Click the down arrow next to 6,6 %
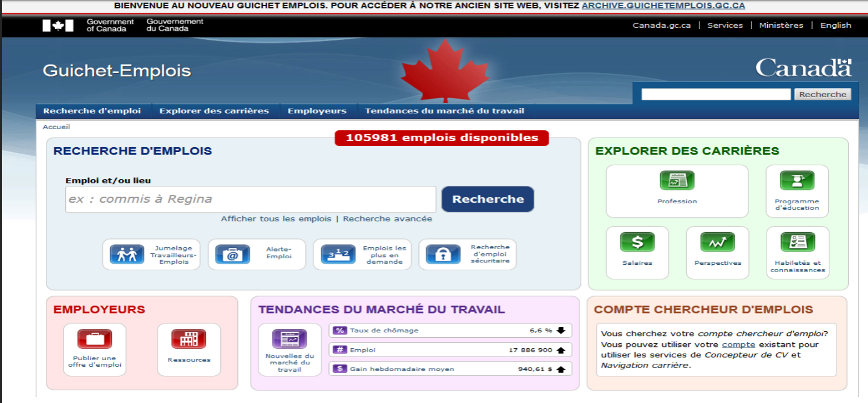The width and height of the screenshot is (868, 403). click(561, 331)
